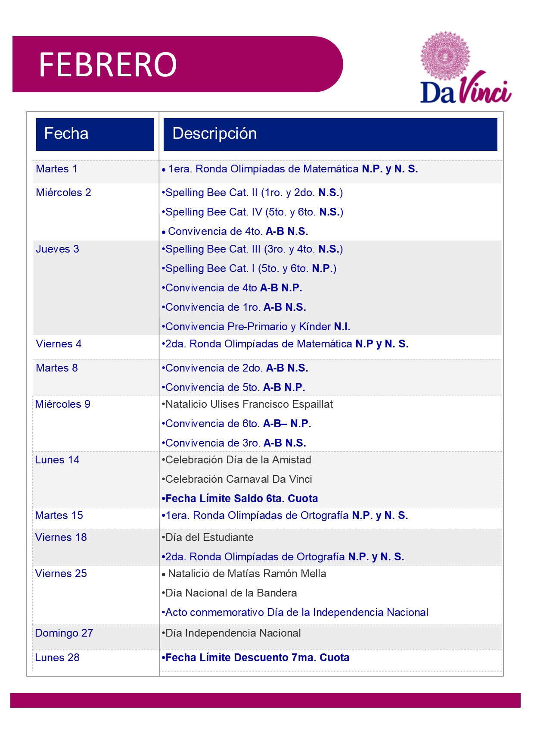Select Día Nacional de la Bandera
Viewport: 534px width, 756px height.
(x=229, y=593)
